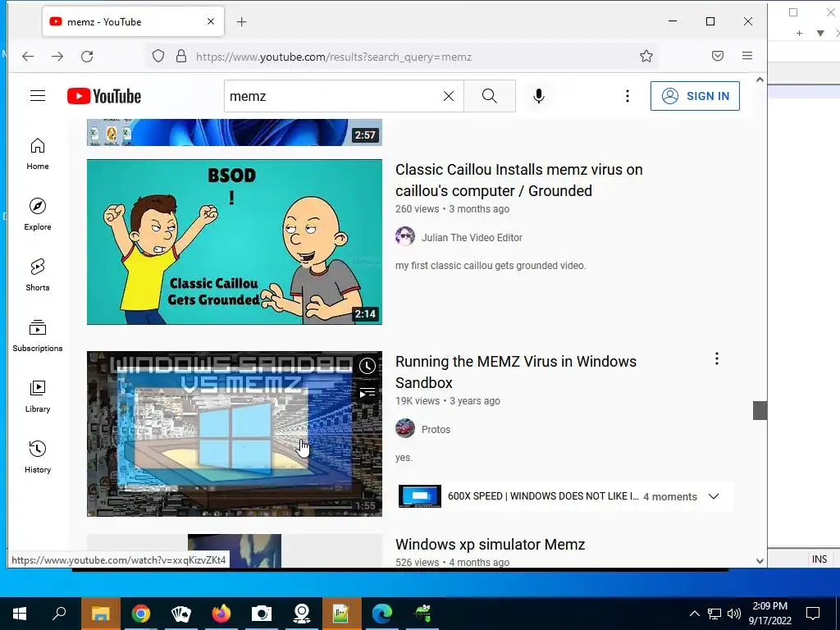Open Running the MEMZ Virus title
Screen dimensions: 840x630
(x=516, y=372)
